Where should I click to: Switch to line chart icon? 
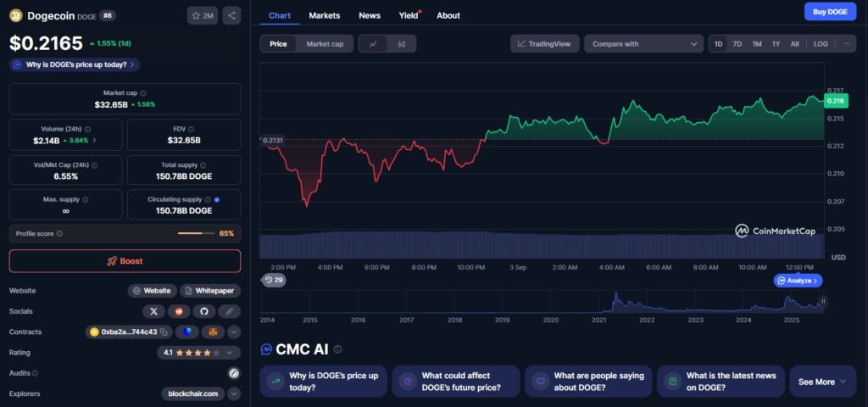(373, 44)
